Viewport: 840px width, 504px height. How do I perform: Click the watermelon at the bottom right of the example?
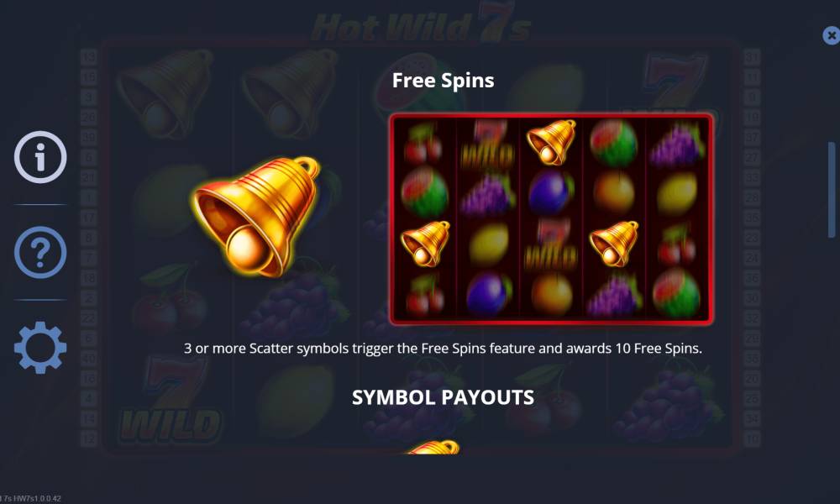[x=676, y=294]
